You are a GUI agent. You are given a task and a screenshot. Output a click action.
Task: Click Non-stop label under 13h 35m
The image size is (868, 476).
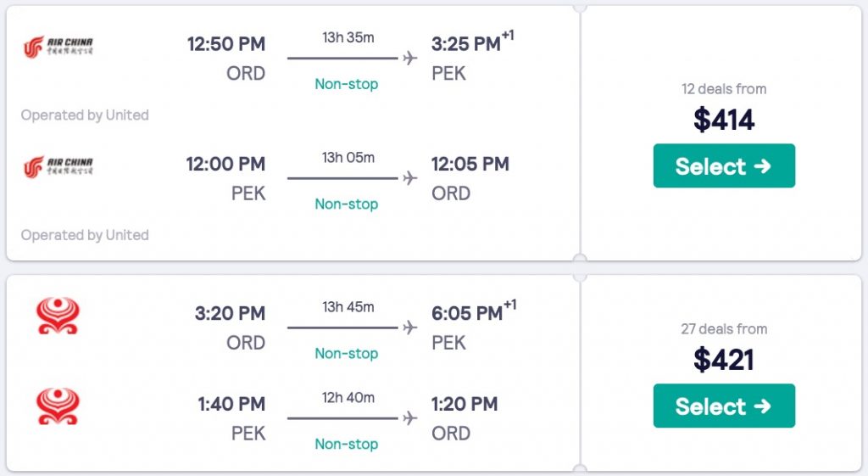tap(346, 84)
